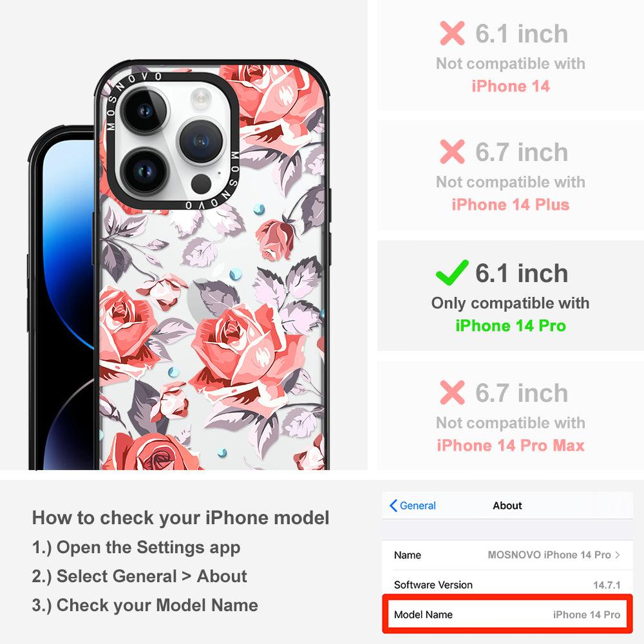Viewport: 644px width, 644px height.
Task: Open the Name row disclosure chevron
Action: click(x=618, y=555)
